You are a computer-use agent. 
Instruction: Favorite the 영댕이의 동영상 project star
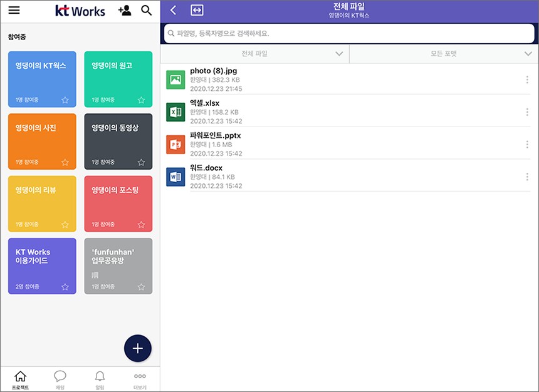(141, 162)
